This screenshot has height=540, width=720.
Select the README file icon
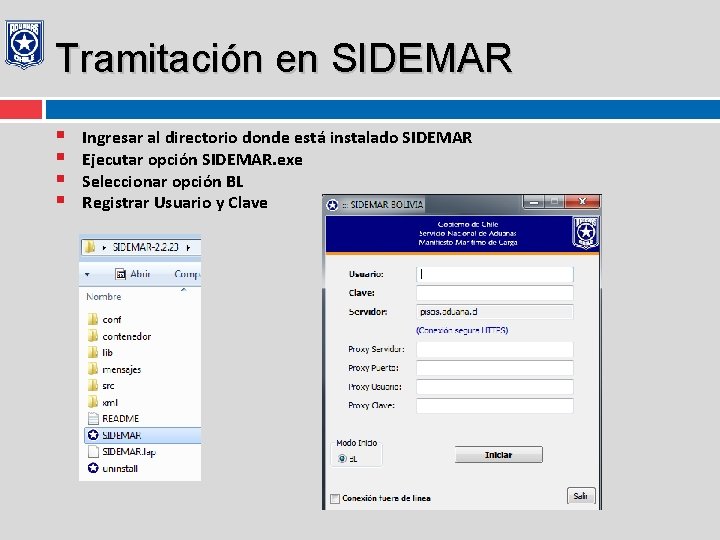point(93,418)
